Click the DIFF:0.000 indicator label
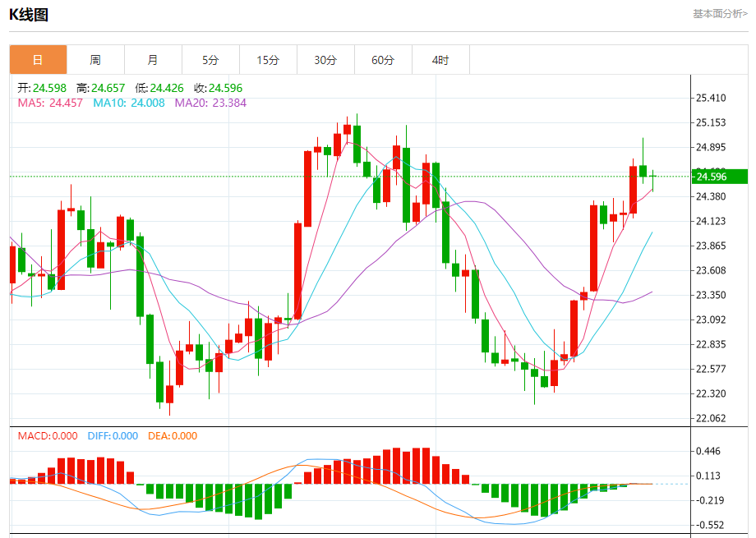The image size is (756, 538). [x=113, y=436]
